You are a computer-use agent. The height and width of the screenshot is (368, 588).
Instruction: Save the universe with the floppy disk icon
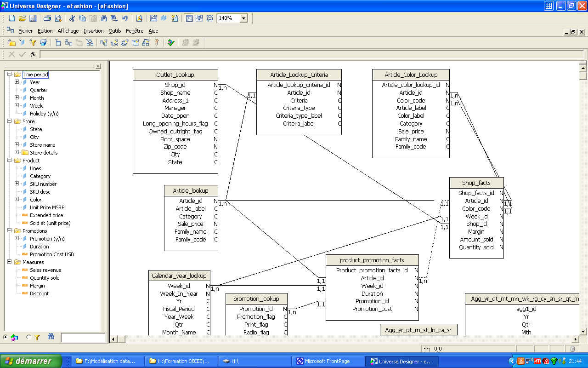tap(33, 18)
